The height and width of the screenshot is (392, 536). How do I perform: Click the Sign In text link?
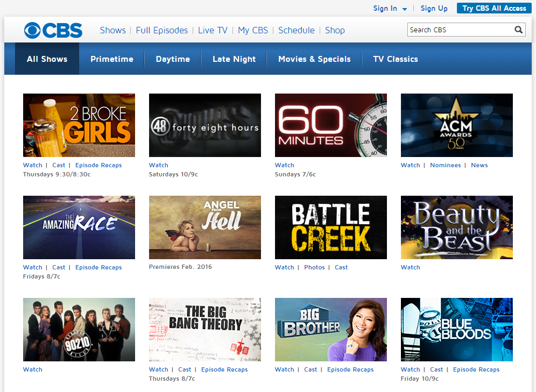[x=385, y=8]
